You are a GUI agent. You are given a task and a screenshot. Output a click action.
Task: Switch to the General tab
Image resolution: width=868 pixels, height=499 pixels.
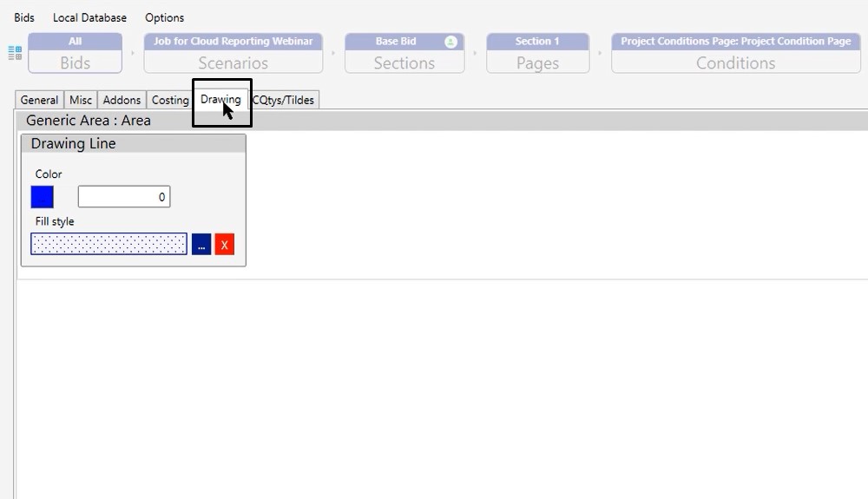coord(39,100)
